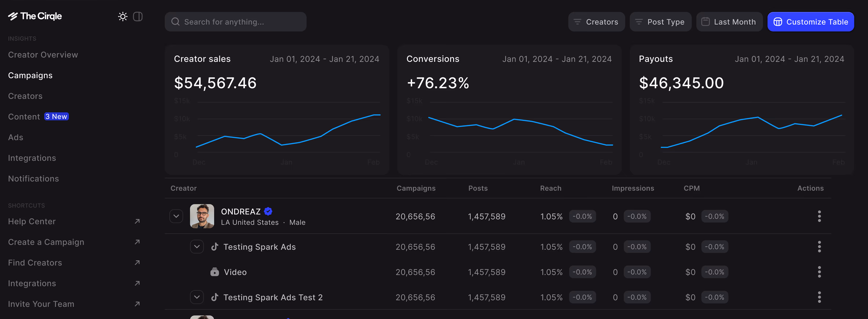Click Find Creators arrow icon
This screenshot has width=868, height=319.
click(x=137, y=262)
